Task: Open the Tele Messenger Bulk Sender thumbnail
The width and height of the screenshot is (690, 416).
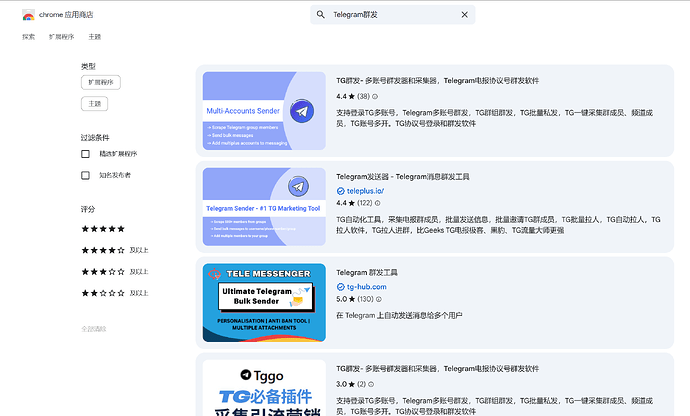Action: 264,303
